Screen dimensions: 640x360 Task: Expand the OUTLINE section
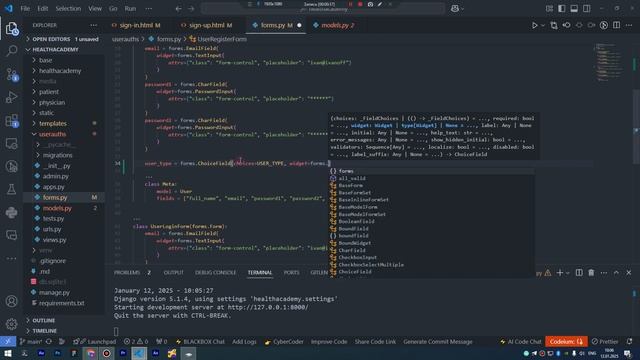pyautogui.click(x=43, y=320)
